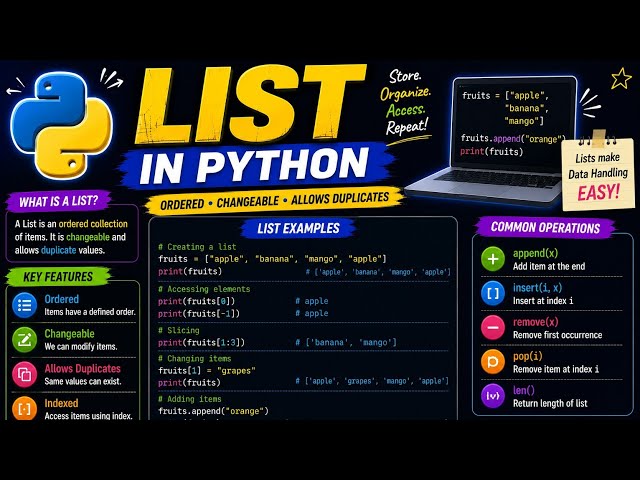Click the 'Access.' handwritten text

[x=406, y=111]
